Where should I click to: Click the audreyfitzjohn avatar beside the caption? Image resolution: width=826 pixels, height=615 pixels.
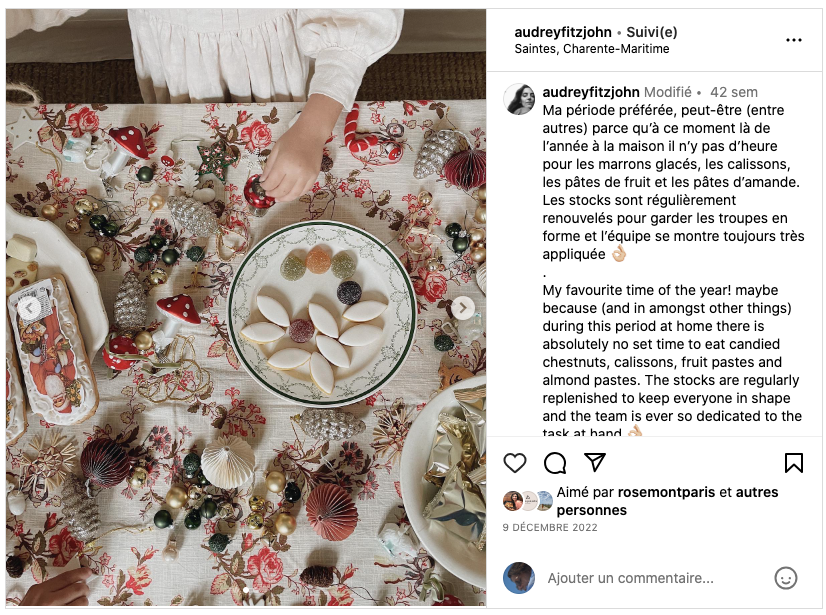[x=519, y=99]
